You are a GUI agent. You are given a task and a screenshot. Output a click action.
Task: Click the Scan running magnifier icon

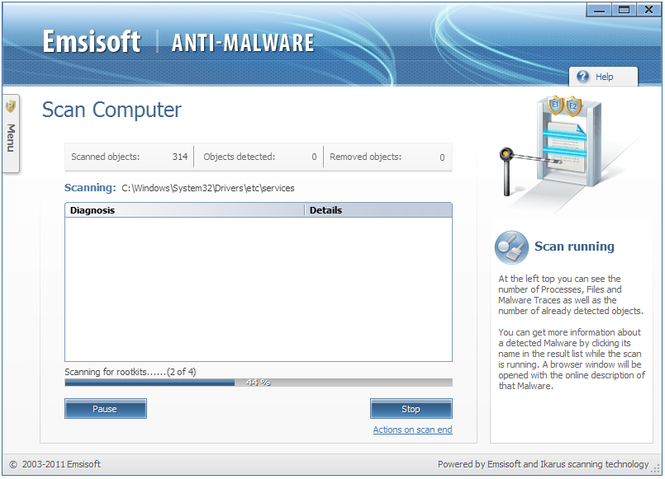pyautogui.click(x=511, y=247)
